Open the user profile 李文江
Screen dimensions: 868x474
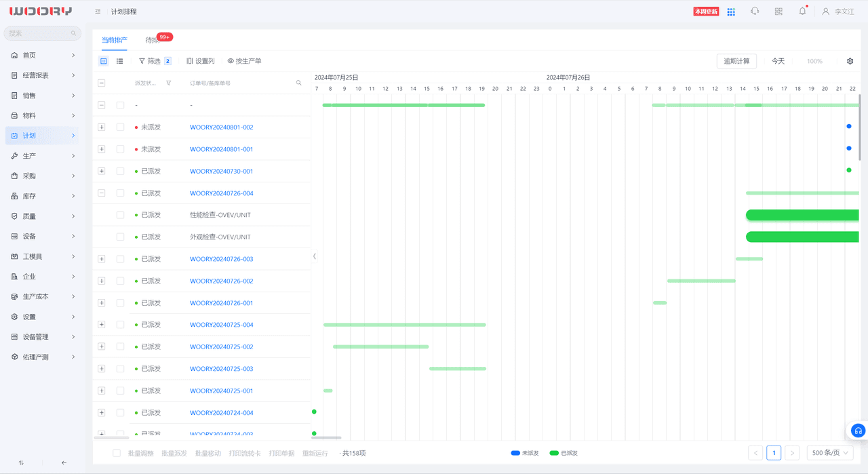coord(837,12)
